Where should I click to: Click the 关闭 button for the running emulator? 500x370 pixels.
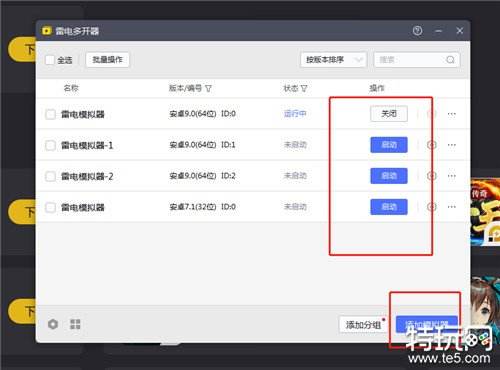(x=389, y=114)
